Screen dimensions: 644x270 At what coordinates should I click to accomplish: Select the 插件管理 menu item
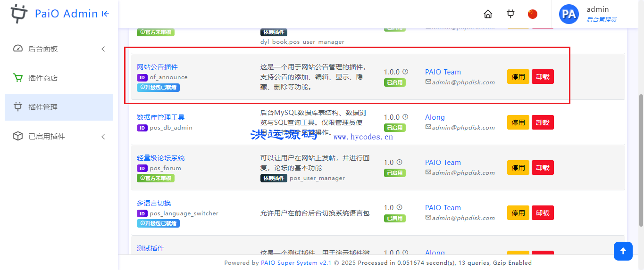[59, 107]
